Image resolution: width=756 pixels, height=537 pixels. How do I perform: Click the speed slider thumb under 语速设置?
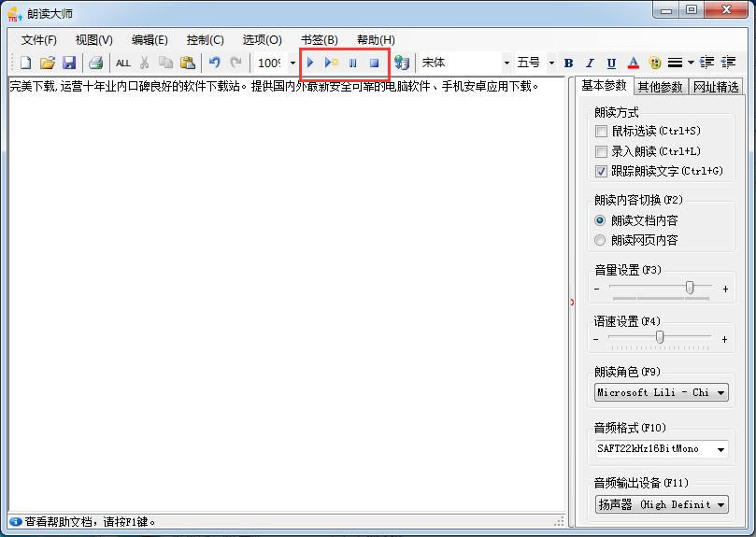(x=660, y=337)
